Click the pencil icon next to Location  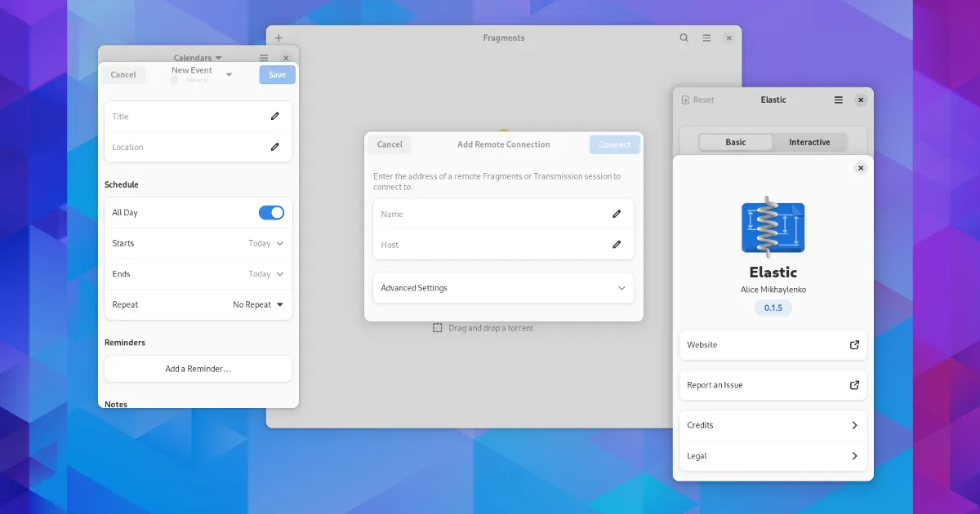[275, 148]
